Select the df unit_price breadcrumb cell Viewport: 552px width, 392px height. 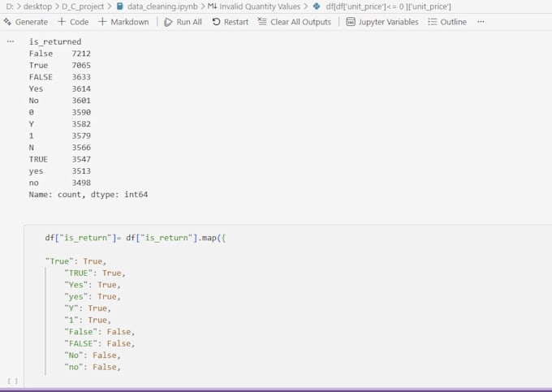(388, 6)
